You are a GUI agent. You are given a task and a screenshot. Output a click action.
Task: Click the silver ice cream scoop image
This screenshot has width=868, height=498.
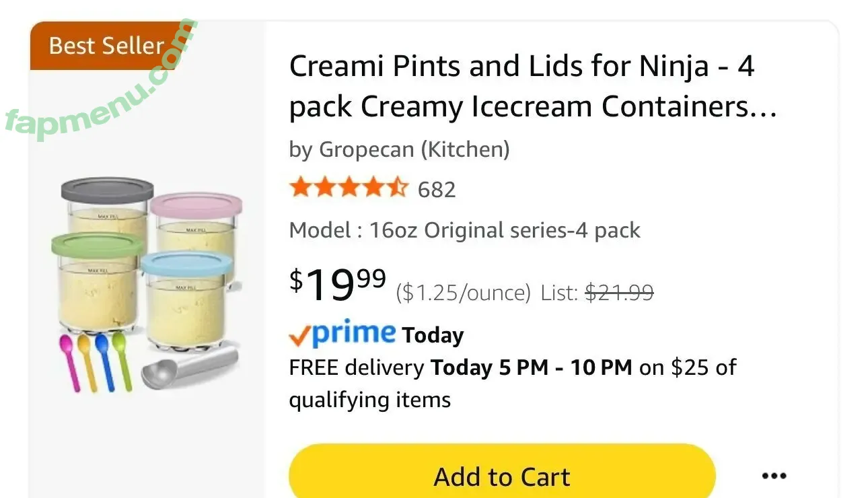click(x=190, y=369)
